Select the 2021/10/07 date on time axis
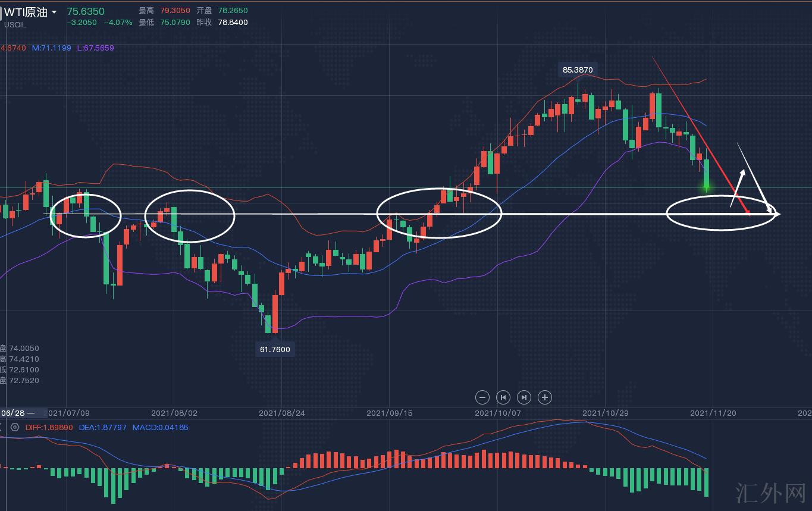Screen dimensions: 812x511 coord(497,413)
